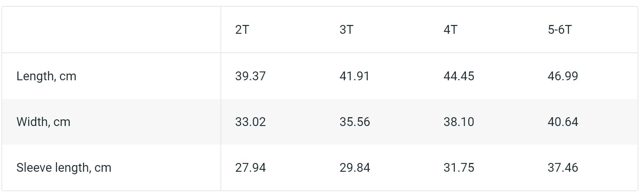Click the 3T length value 41.91

354,76
